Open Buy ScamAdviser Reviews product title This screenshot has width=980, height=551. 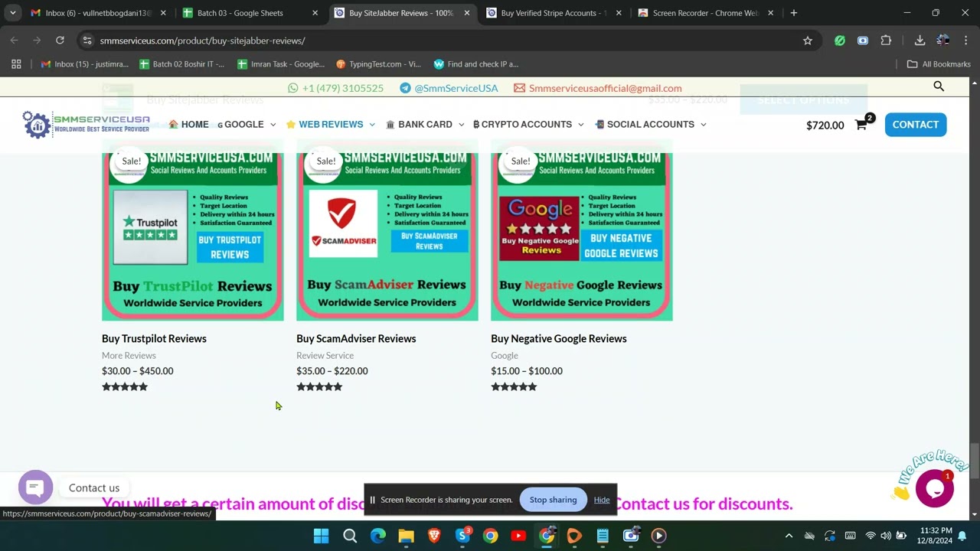[x=356, y=338]
